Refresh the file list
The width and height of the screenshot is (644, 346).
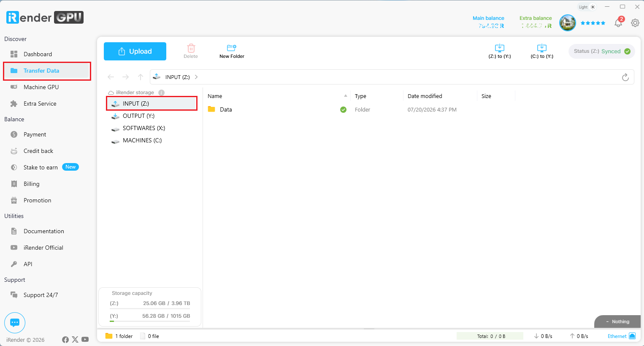[625, 77]
